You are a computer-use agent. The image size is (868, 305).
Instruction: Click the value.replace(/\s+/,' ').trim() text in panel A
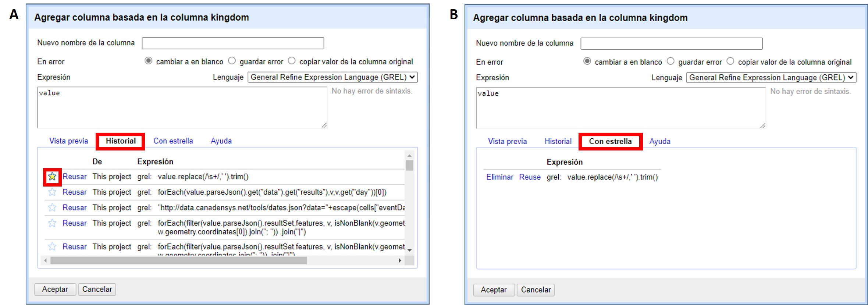pyautogui.click(x=203, y=177)
